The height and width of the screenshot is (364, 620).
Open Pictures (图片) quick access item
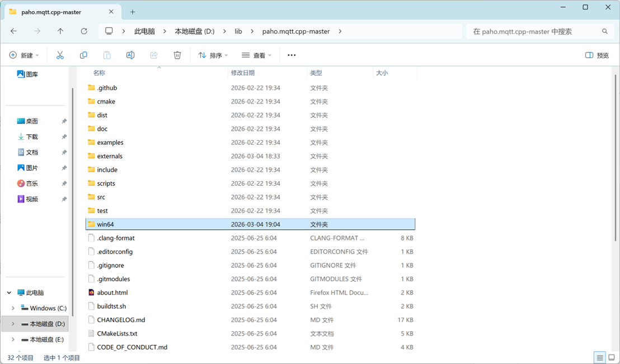coord(27,168)
